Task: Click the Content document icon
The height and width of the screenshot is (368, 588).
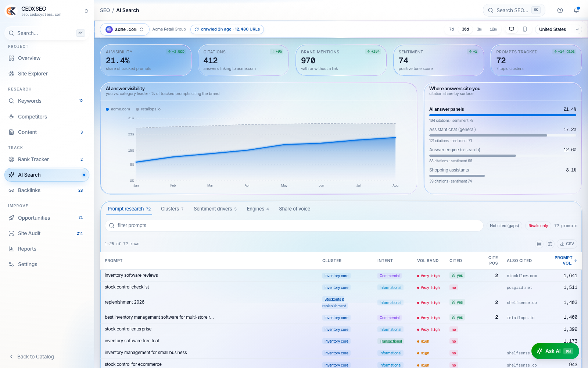Action: 11,132
